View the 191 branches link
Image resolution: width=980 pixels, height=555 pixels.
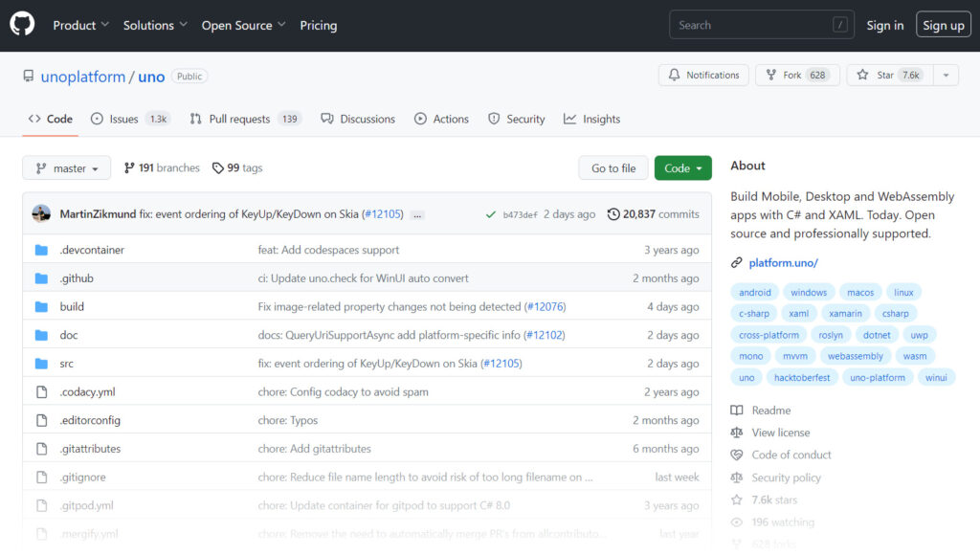tap(162, 168)
